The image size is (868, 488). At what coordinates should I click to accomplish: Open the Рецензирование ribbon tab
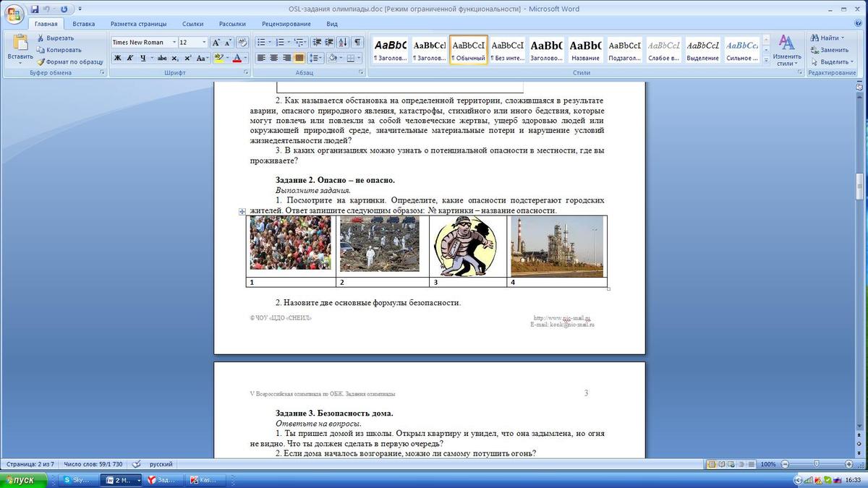pyautogui.click(x=286, y=24)
